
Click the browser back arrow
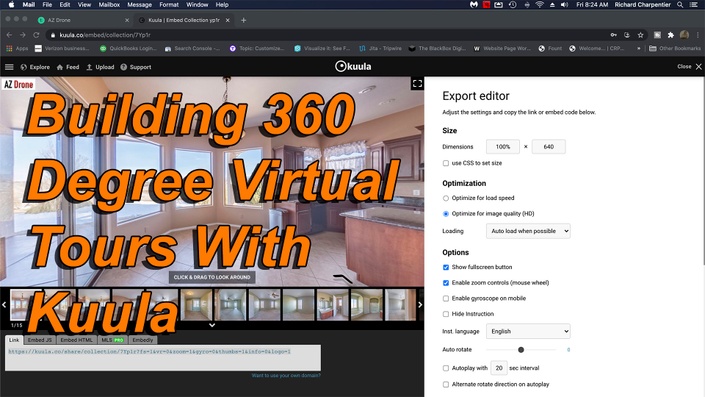[9, 35]
